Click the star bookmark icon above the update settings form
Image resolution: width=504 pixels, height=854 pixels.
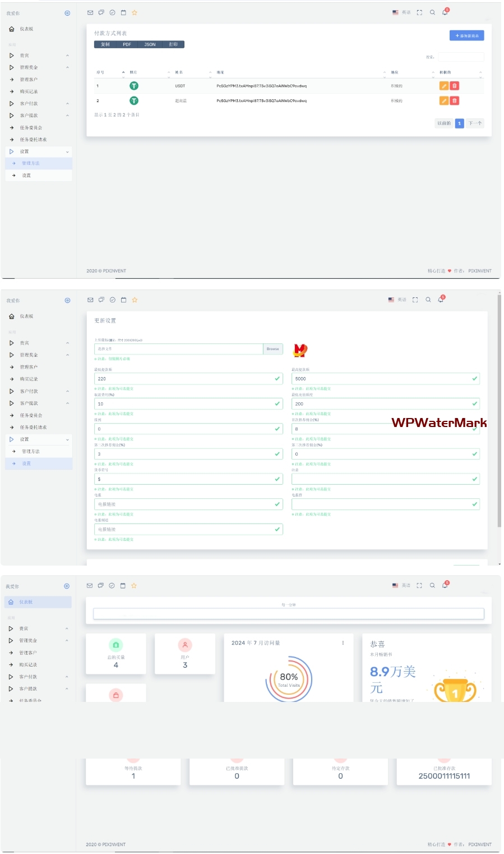[135, 300]
